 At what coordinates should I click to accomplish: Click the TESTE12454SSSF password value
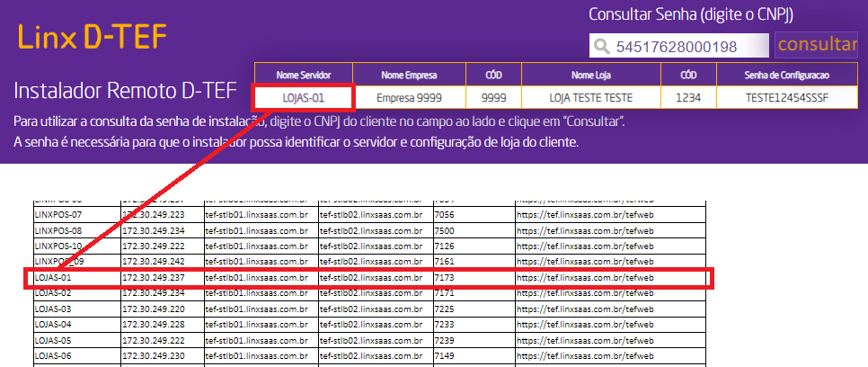(x=786, y=98)
